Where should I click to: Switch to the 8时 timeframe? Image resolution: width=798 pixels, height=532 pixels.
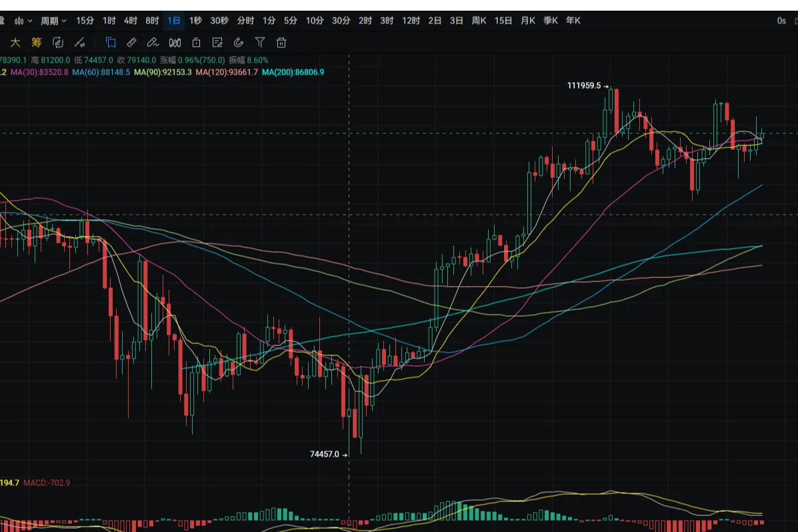tap(152, 21)
